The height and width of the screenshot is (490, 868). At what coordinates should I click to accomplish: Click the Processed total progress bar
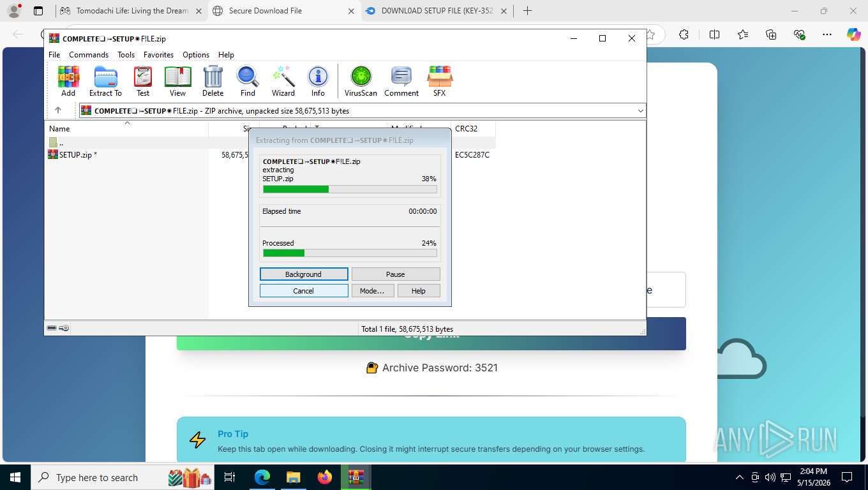[x=350, y=253]
